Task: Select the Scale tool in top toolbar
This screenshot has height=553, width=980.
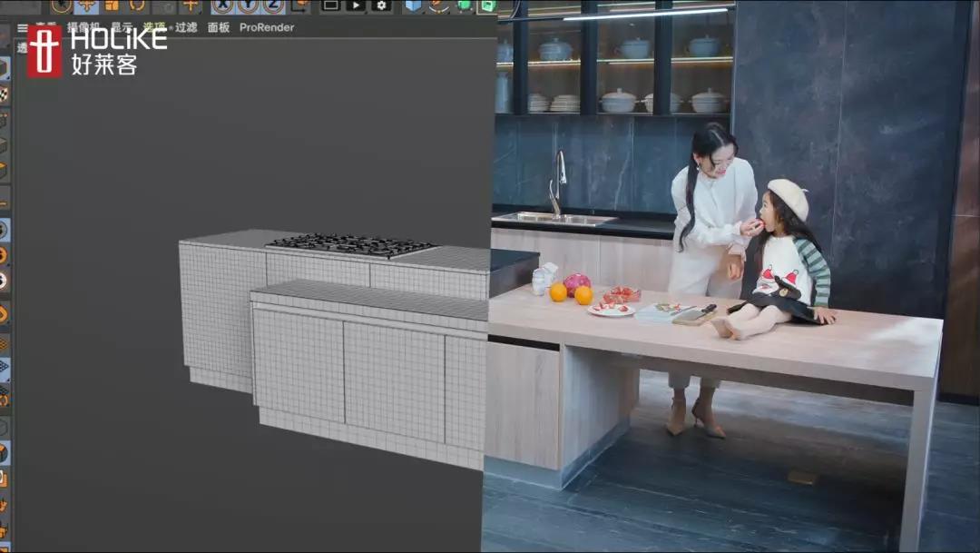Action: tap(112, 5)
